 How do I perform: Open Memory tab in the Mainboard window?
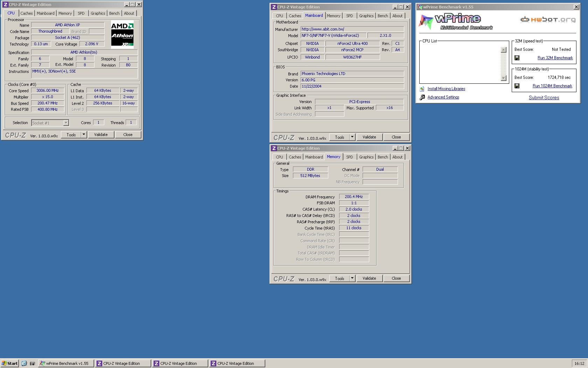click(x=334, y=16)
